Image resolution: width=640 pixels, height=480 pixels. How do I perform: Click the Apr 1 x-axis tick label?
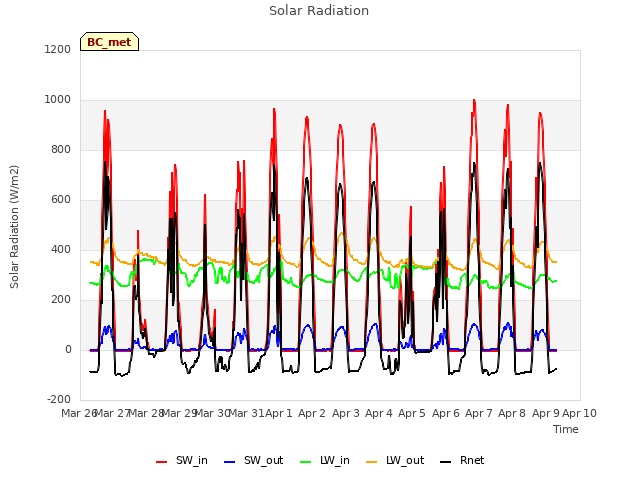click(279, 413)
